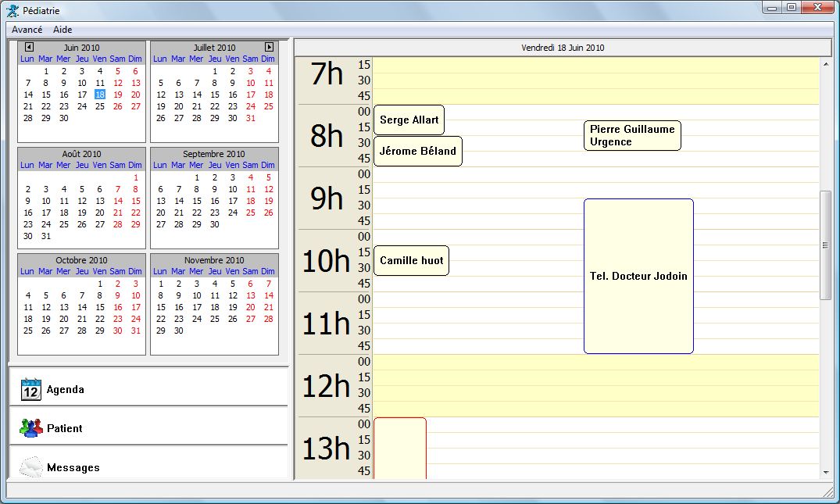
Task: Go to next month with right arrow
Action: [x=269, y=48]
